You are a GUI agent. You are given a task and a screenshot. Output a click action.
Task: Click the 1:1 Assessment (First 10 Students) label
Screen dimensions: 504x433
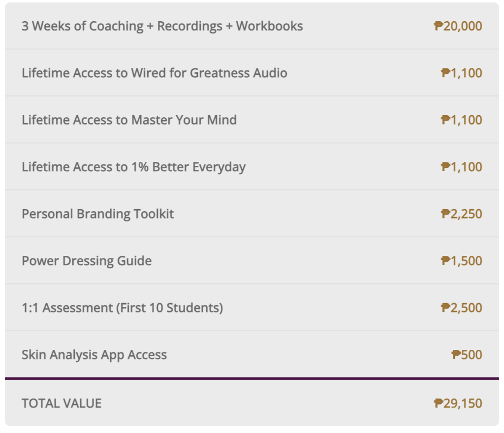[122, 308]
